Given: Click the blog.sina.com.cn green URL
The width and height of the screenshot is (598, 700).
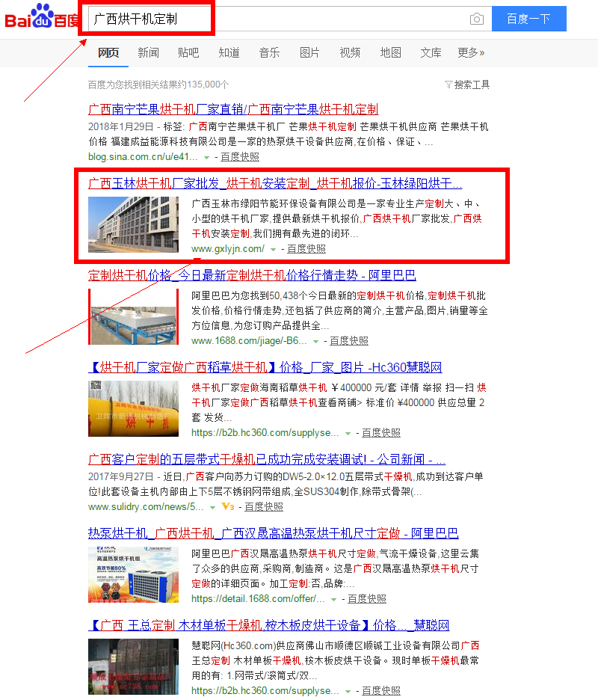Looking at the screenshot, I should coord(143,157).
